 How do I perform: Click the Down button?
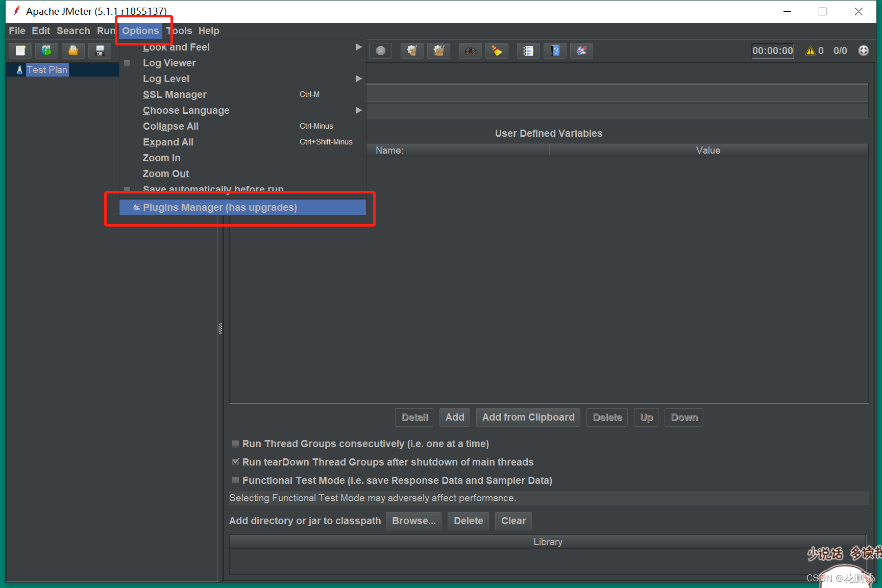click(684, 418)
